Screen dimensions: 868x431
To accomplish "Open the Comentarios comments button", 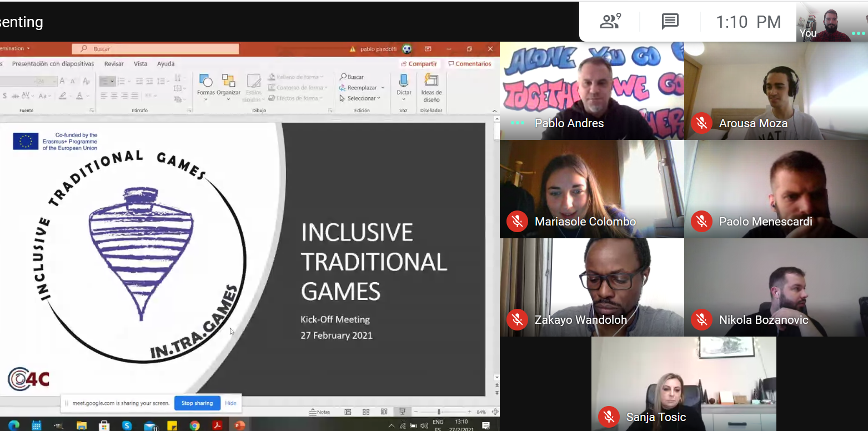I will (470, 64).
